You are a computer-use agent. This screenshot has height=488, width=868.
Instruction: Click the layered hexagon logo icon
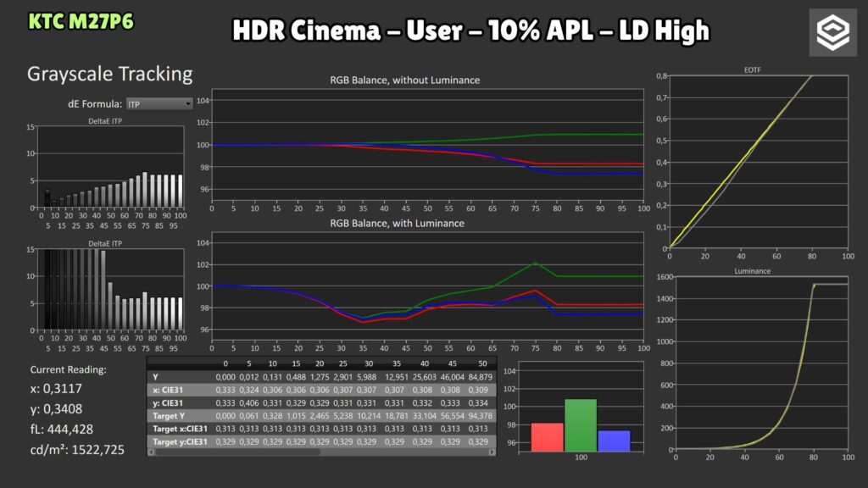pos(832,33)
